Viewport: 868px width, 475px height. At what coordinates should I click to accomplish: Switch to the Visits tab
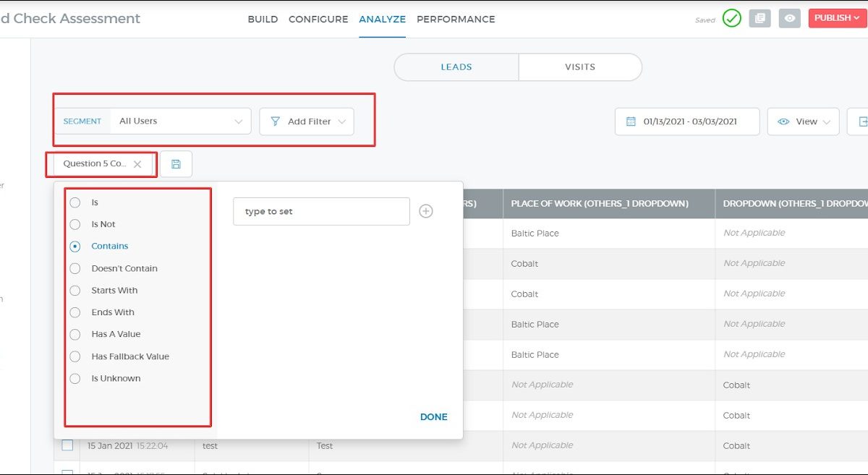point(579,67)
